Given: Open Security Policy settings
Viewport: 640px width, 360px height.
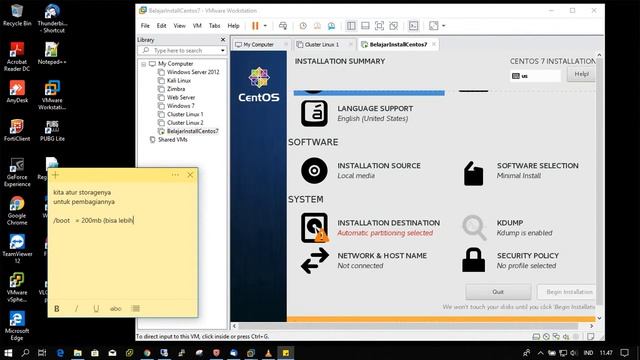Looking at the screenshot, I should 510,260.
